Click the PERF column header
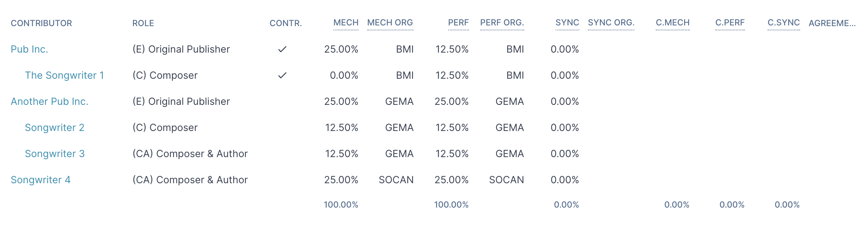The image size is (868, 233). click(x=458, y=23)
